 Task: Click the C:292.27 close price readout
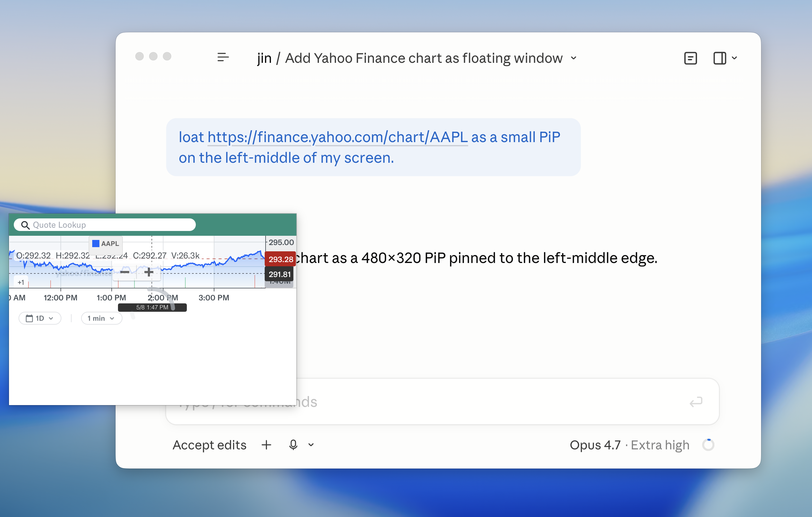(x=150, y=256)
